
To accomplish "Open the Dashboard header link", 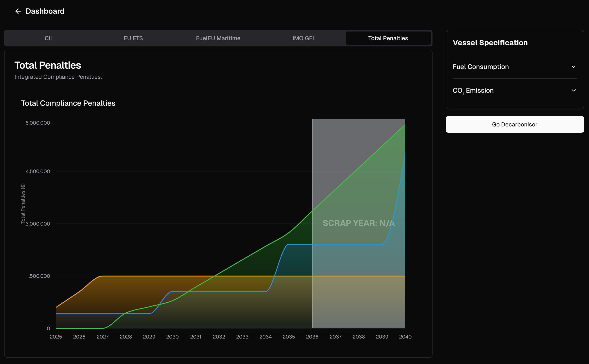I will pos(45,11).
